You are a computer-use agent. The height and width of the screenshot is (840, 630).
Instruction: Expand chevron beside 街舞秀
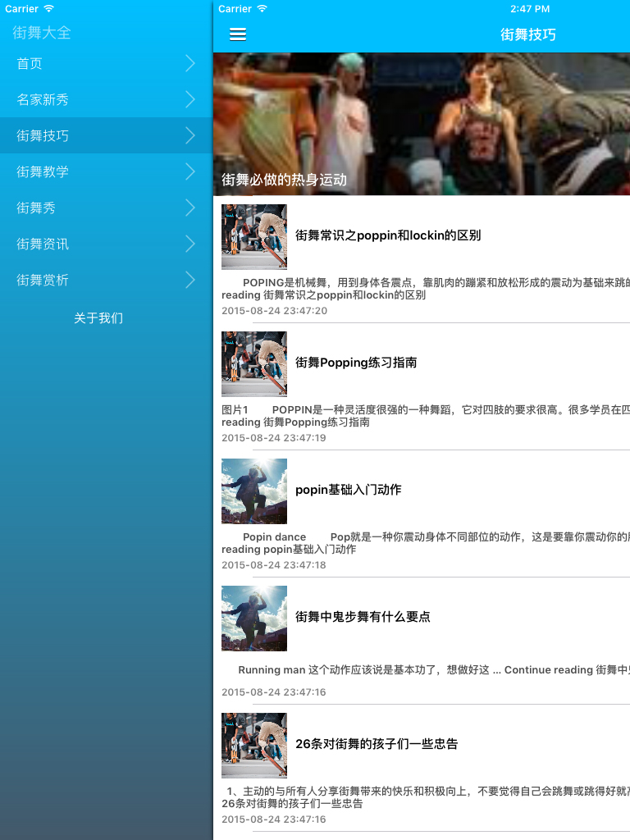[x=190, y=208]
